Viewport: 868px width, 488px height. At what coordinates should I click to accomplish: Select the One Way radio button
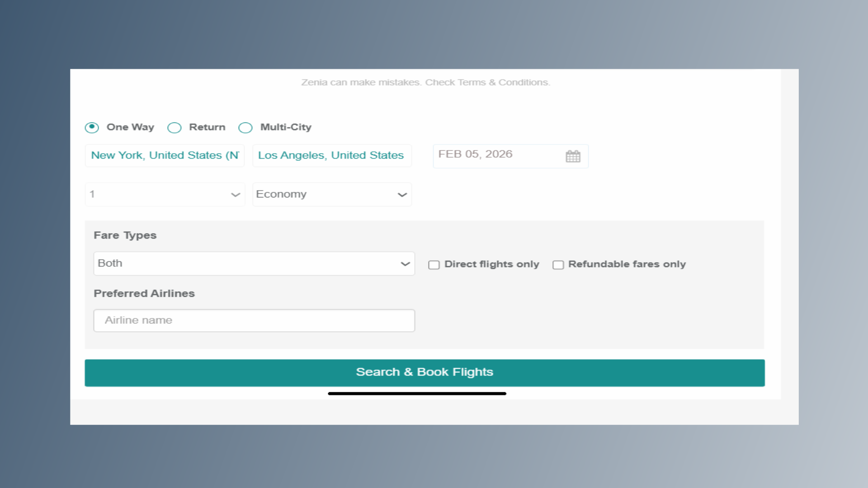[x=92, y=127]
